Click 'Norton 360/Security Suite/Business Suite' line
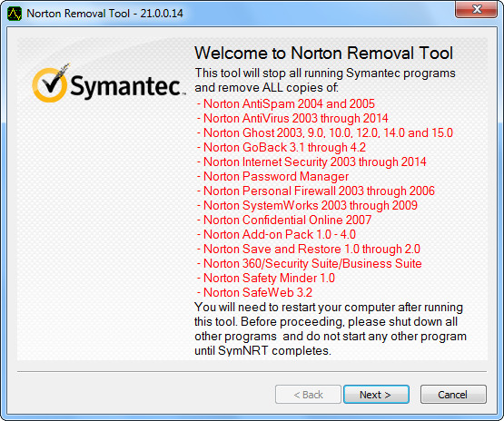 310,263
